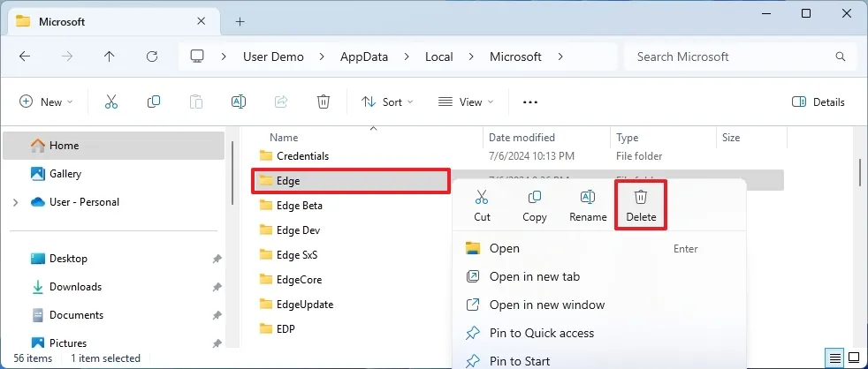Open the Sort dropdown
Screen dimensions: 868x369
[x=387, y=102]
